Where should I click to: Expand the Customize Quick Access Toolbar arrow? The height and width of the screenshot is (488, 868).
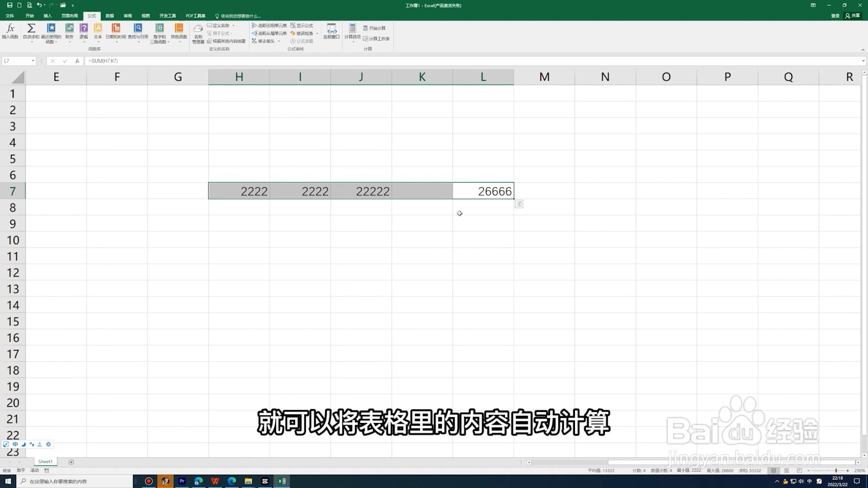click(x=73, y=5)
